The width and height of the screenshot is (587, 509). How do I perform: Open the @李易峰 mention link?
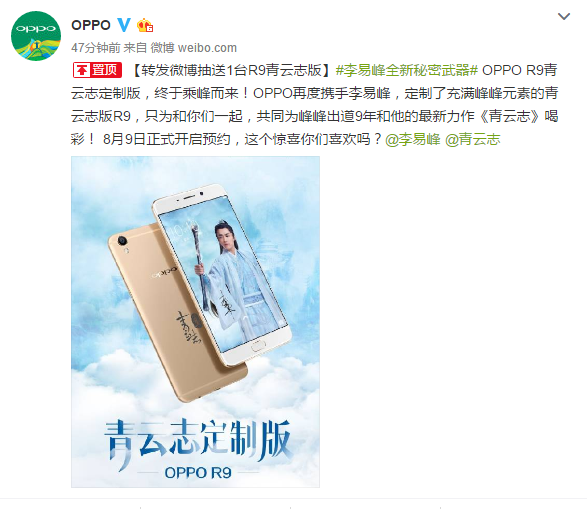pos(413,139)
